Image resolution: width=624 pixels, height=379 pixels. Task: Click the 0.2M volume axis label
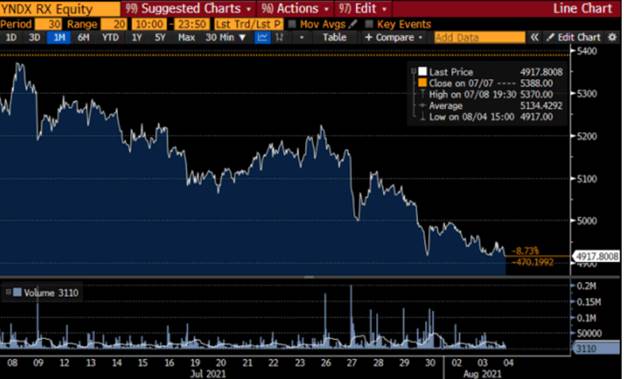coord(586,286)
